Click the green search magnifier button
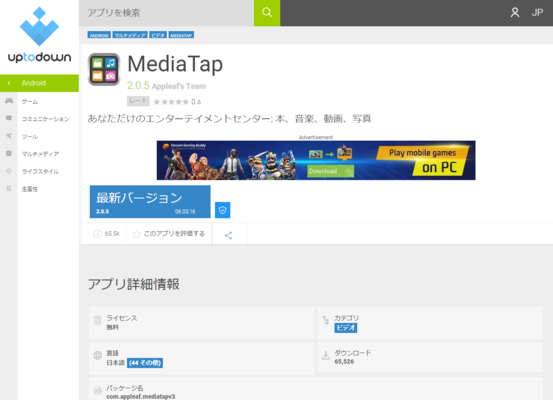Image resolution: width=553 pixels, height=400 pixels. [x=267, y=13]
